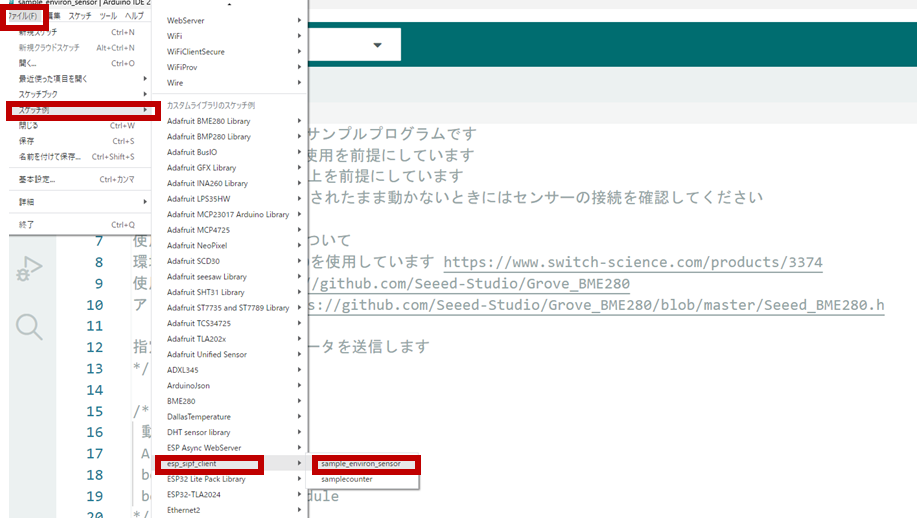917x518 pixels.
Task: Open the スケッチ menu in the menu bar
Action: pyautogui.click(x=80, y=16)
